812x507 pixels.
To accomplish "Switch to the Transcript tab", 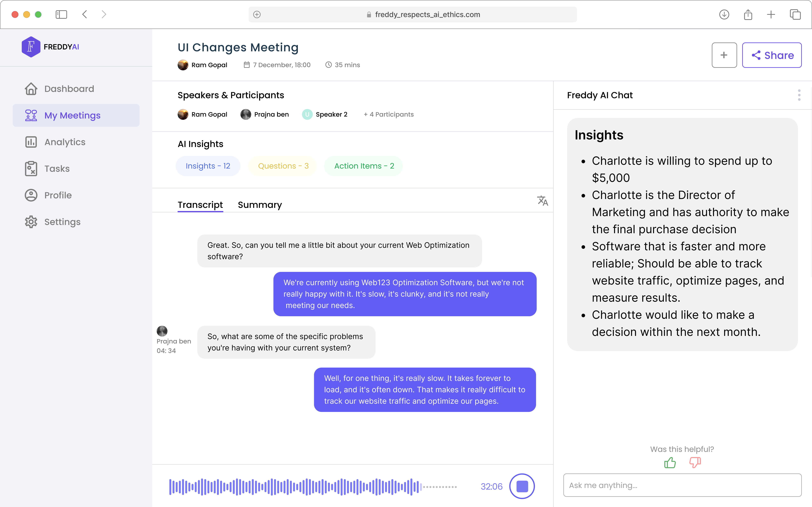I will point(200,205).
